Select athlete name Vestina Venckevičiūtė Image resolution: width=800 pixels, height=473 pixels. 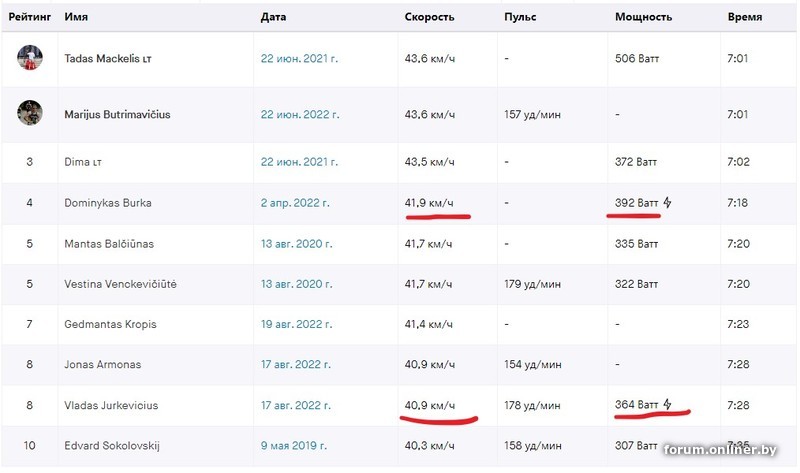[120, 284]
